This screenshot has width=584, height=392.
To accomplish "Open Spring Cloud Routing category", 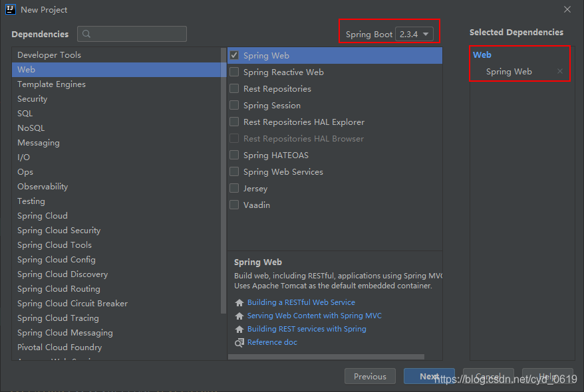I will 116,289.
